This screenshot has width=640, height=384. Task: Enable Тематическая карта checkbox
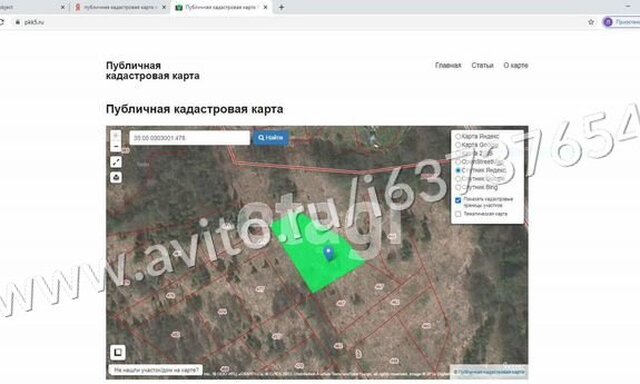coord(458,214)
